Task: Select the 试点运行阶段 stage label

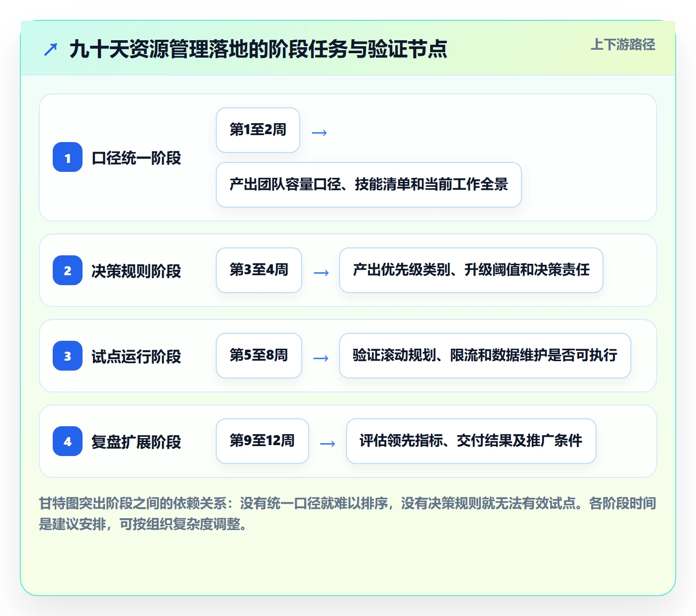Action: (x=136, y=357)
